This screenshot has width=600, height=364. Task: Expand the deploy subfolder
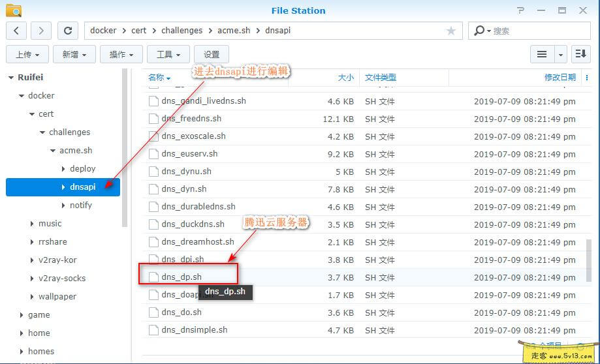pyautogui.click(x=63, y=169)
